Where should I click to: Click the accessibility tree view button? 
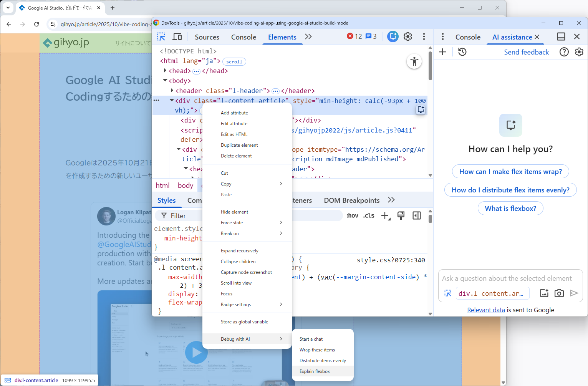tap(414, 62)
